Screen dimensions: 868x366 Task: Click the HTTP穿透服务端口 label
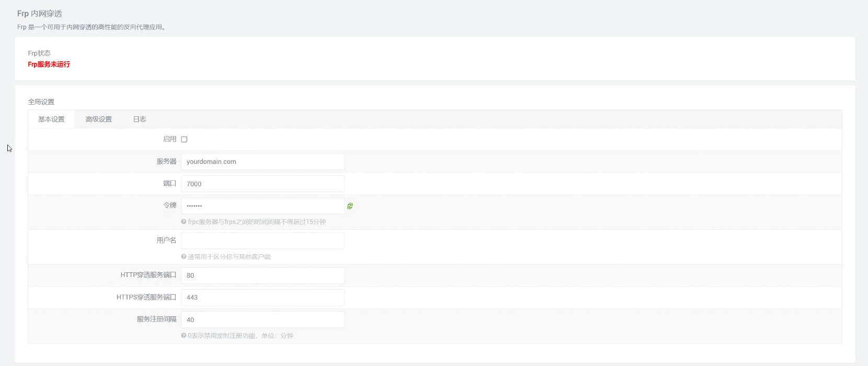(x=149, y=275)
